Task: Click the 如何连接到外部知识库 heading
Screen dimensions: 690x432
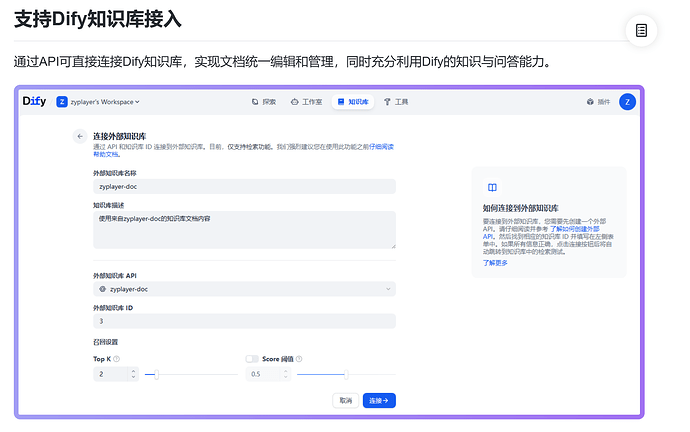Action: tap(521, 208)
